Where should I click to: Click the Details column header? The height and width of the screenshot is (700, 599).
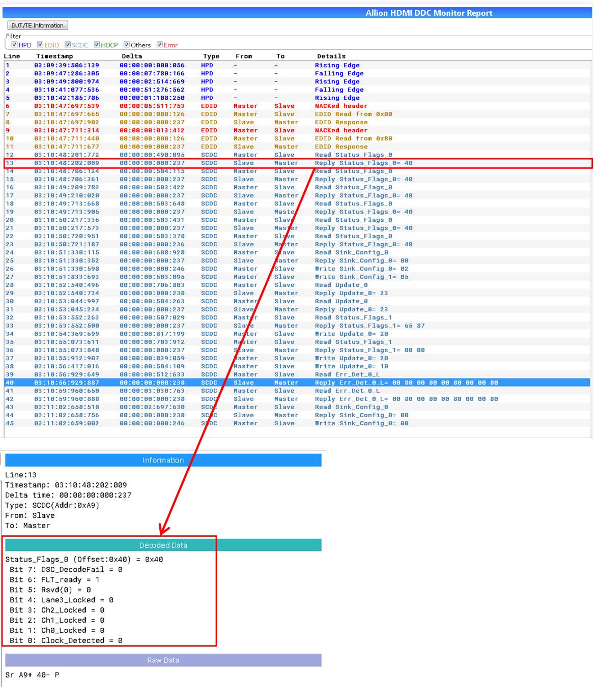pyautogui.click(x=331, y=56)
